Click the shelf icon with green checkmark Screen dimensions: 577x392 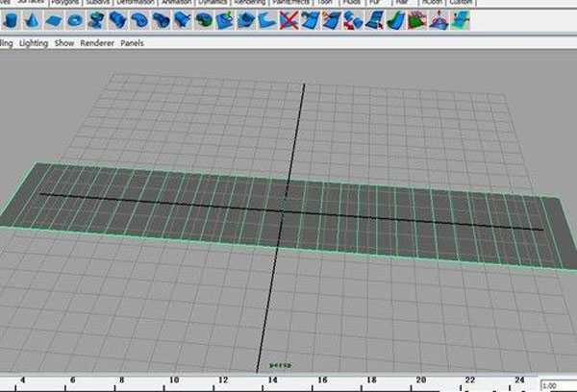tap(224, 20)
